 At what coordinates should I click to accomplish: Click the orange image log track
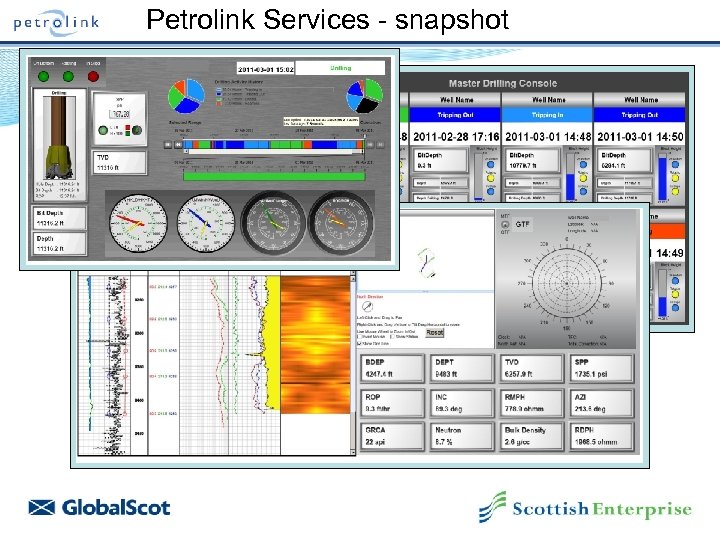[x=315, y=344]
